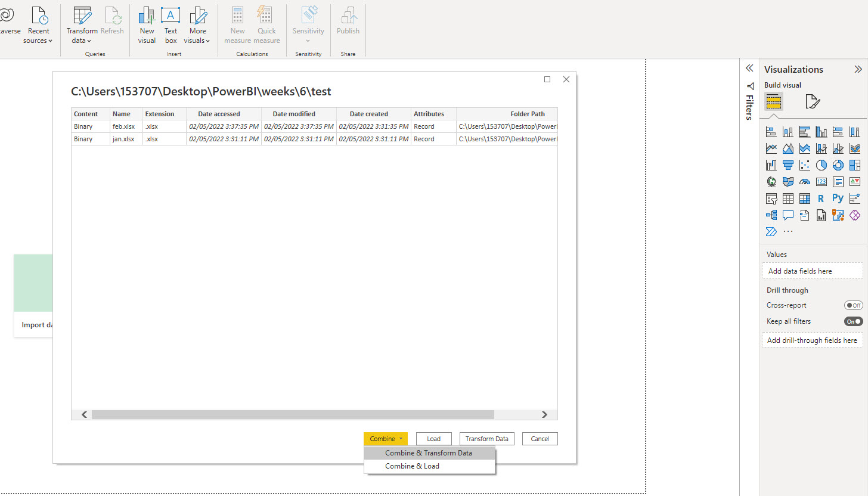Screen dimensions: 868x496
Task: Pick the Python visual
Action: pos(838,199)
